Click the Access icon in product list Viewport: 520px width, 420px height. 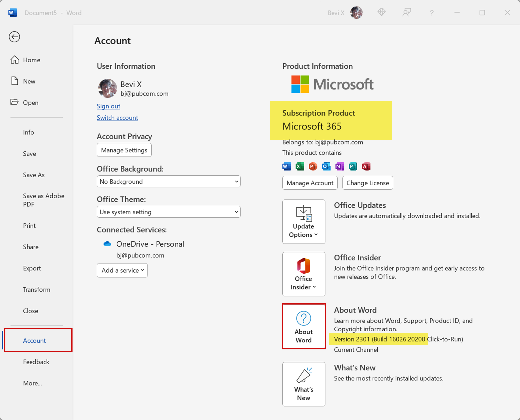click(x=366, y=166)
